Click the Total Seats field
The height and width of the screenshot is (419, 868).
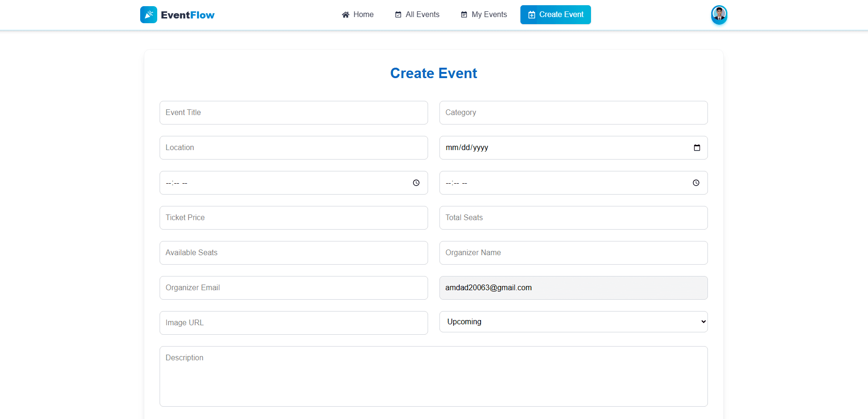573,218
